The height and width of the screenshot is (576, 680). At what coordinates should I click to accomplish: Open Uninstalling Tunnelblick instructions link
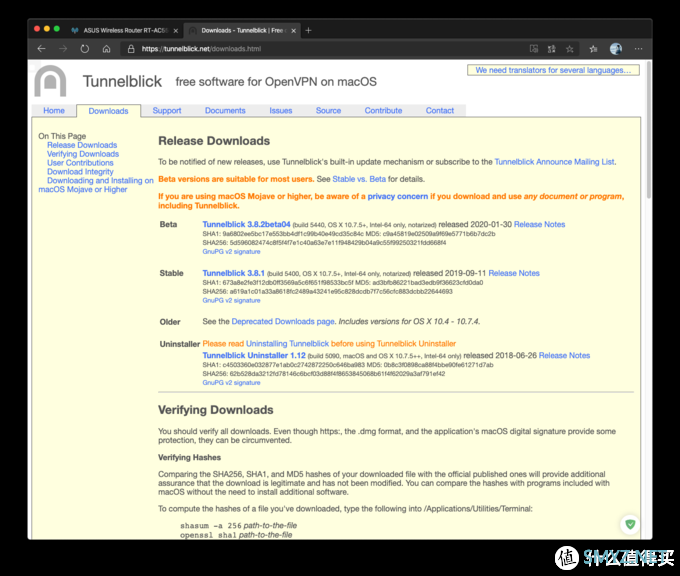(x=288, y=344)
